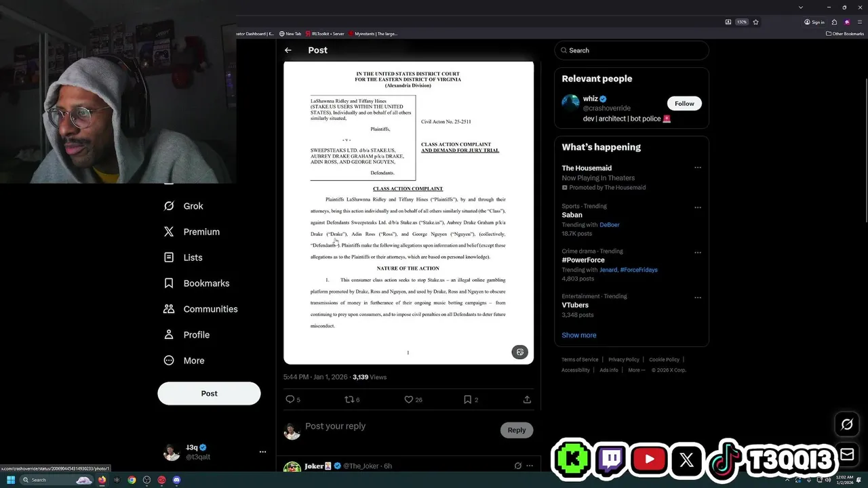The height and width of the screenshot is (488, 868).
Task: Share the post using the share icon
Action: click(x=527, y=400)
